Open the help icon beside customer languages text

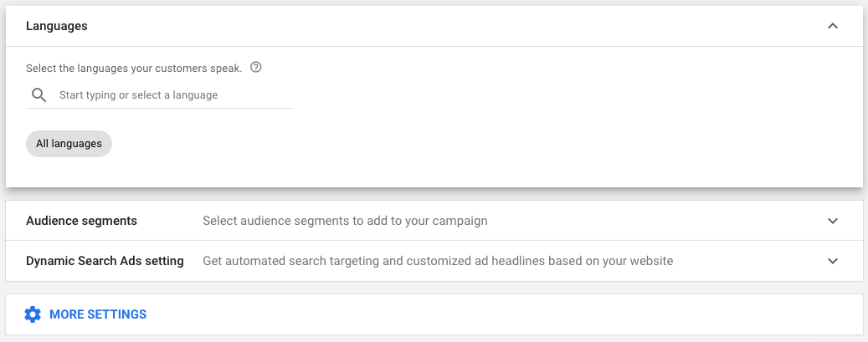pos(256,68)
